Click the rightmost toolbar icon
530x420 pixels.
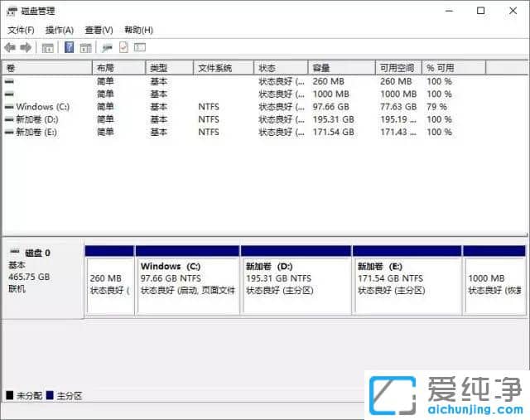[x=140, y=48]
